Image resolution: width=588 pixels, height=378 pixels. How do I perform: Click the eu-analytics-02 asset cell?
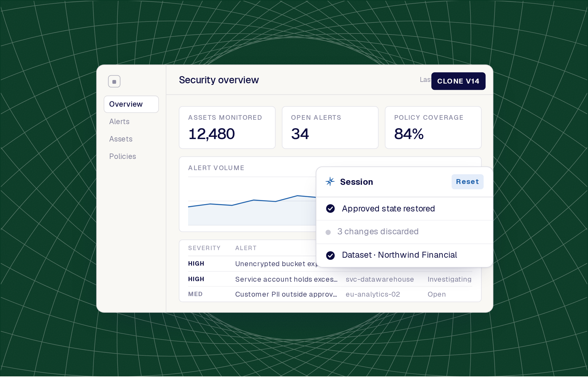(373, 294)
